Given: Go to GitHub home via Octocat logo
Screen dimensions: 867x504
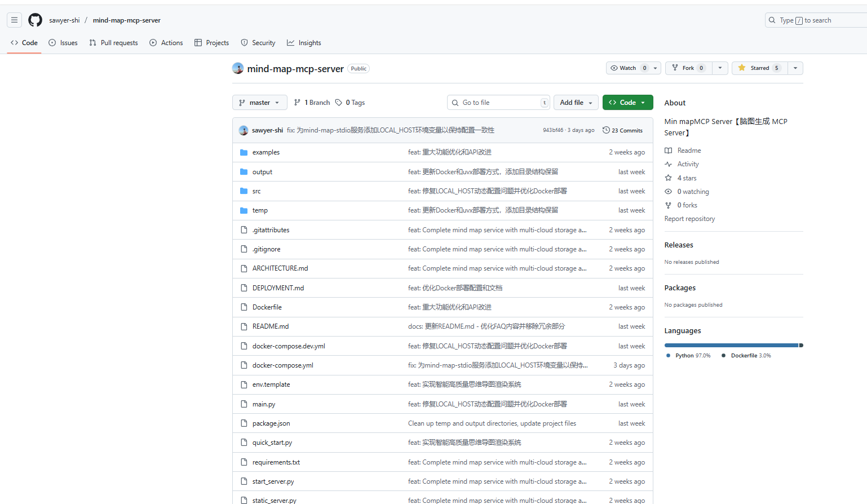Looking at the screenshot, I should (36, 20).
